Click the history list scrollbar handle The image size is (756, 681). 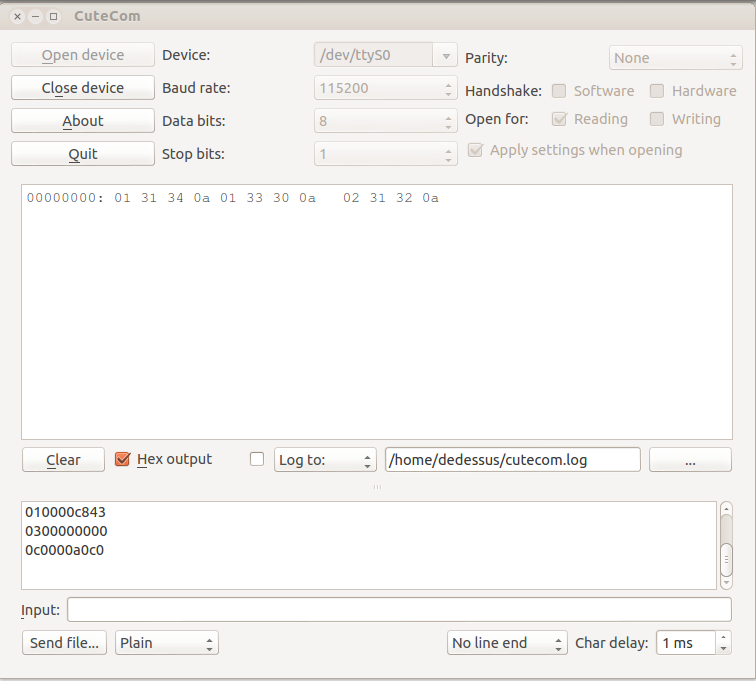(x=726, y=559)
